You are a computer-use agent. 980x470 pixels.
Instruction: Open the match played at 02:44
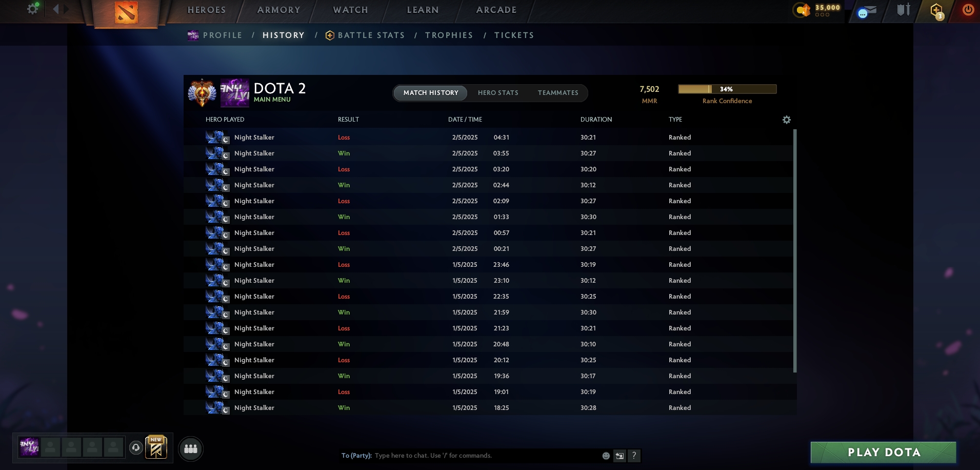point(488,185)
